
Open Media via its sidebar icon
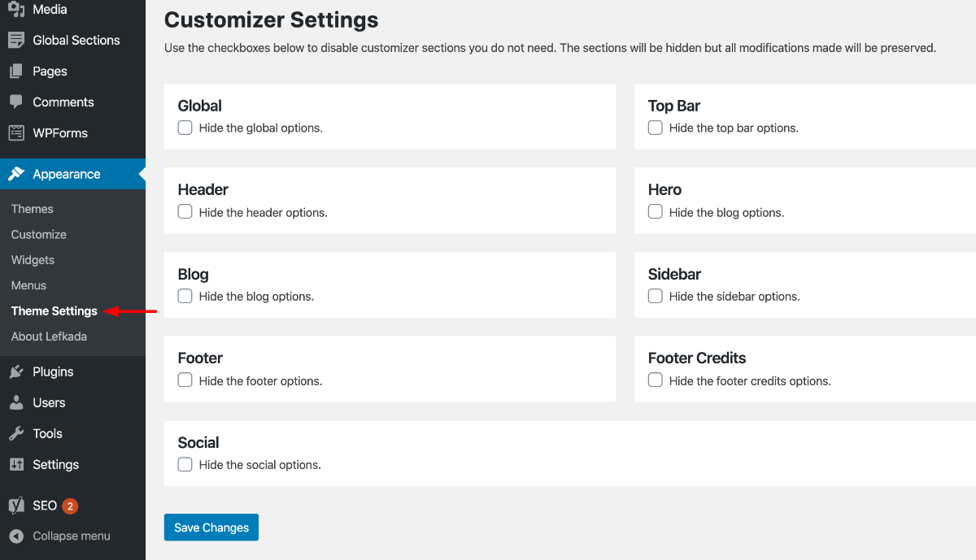click(x=16, y=9)
